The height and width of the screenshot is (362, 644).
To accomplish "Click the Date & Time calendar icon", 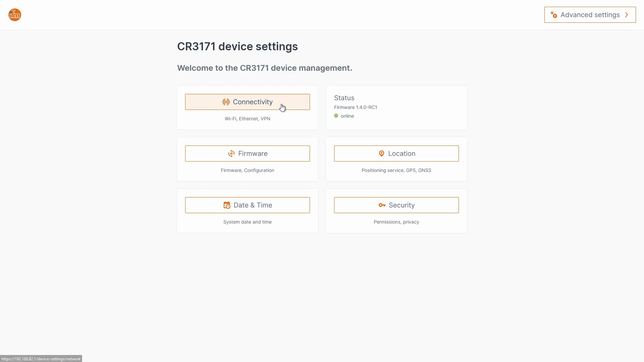I will (227, 205).
